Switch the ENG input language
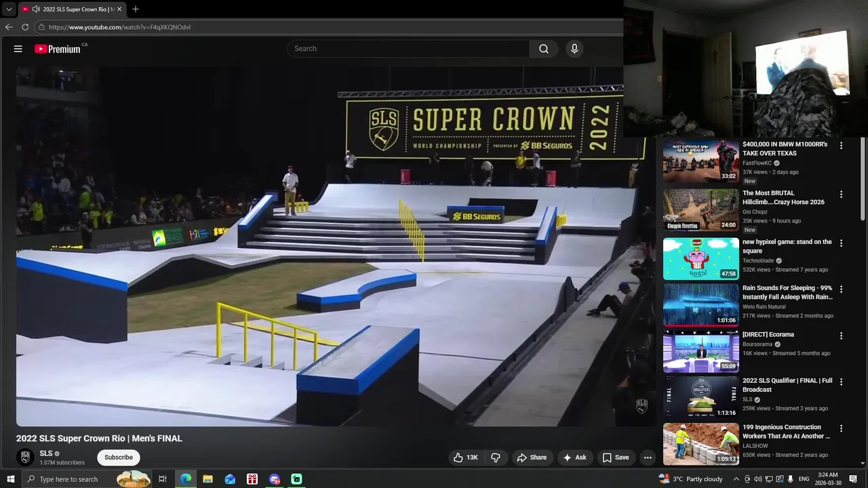The height and width of the screenshot is (488, 868). click(804, 479)
